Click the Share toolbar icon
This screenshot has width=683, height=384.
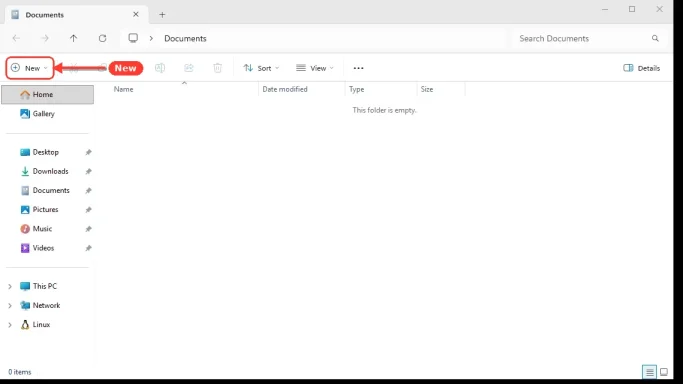pos(189,68)
